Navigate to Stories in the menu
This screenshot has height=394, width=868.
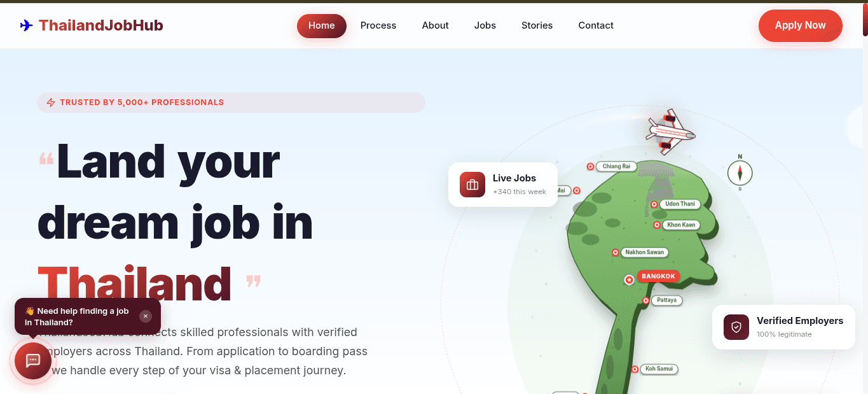[537, 25]
